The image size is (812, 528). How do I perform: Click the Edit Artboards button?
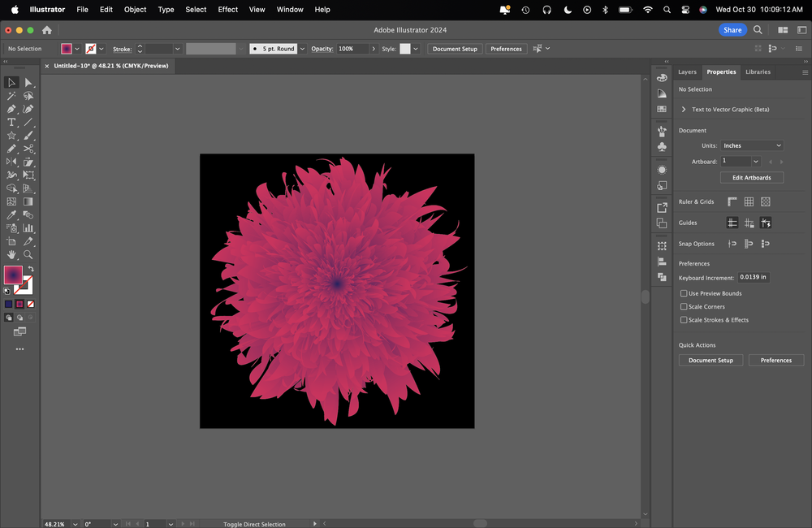point(752,178)
